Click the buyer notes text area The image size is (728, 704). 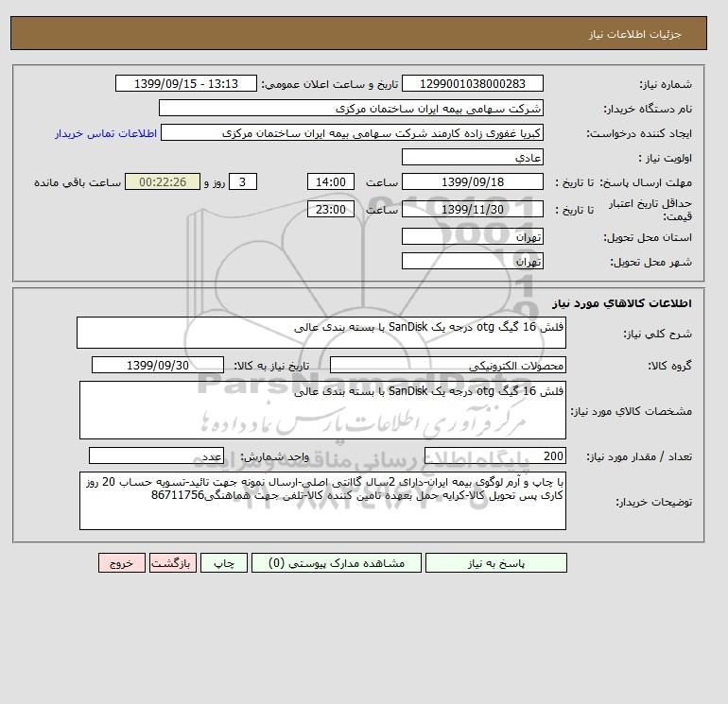tap(322, 501)
